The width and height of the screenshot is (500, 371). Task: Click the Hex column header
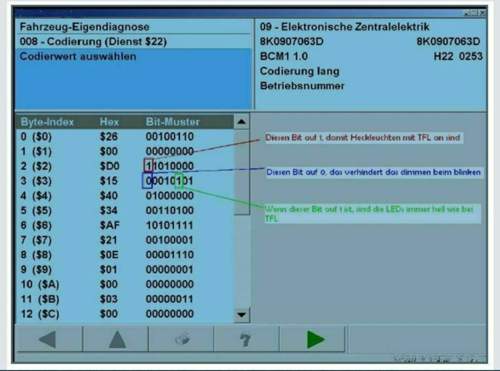(109, 122)
